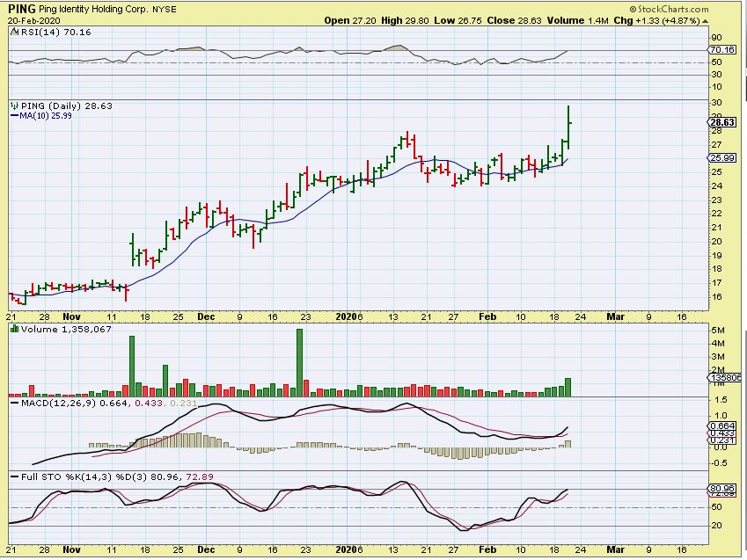The width and height of the screenshot is (747, 560).
Task: Click the up arrow after the Chg value
Action: click(705, 21)
